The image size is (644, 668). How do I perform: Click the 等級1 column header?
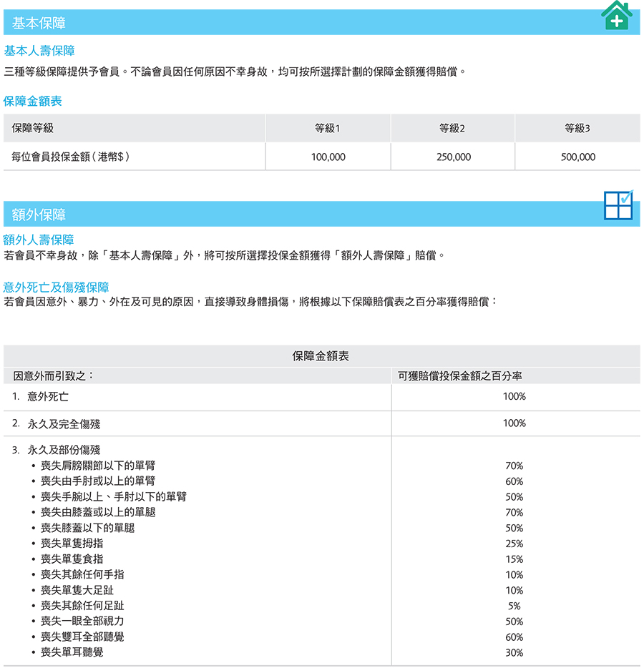[328, 129]
